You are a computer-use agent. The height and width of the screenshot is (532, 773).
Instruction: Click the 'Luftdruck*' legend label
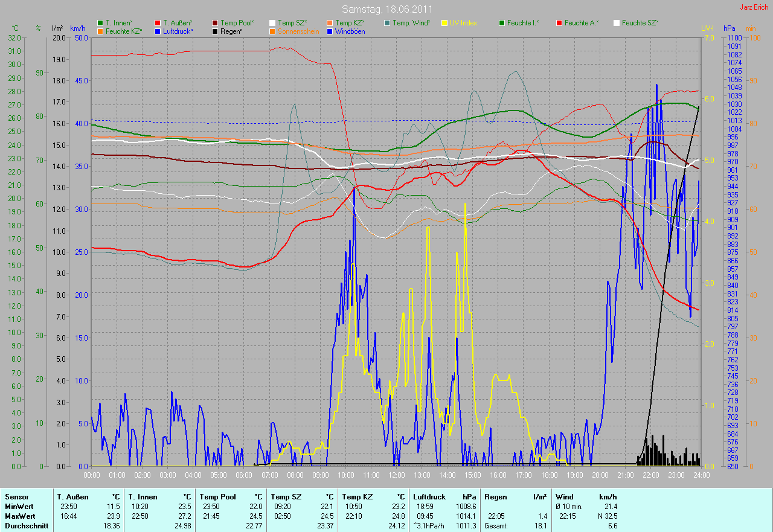point(178,31)
